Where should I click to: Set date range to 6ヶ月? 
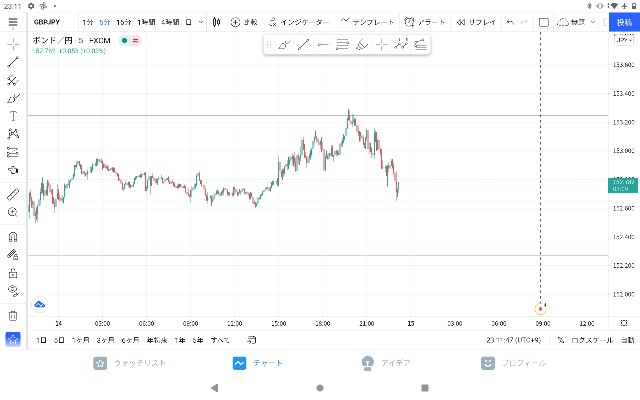pos(130,340)
